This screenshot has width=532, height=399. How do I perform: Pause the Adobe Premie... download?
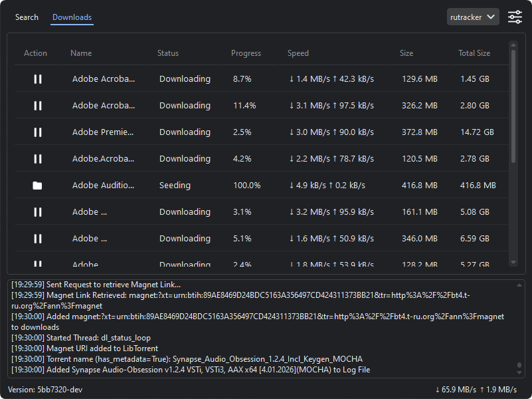[x=38, y=132]
